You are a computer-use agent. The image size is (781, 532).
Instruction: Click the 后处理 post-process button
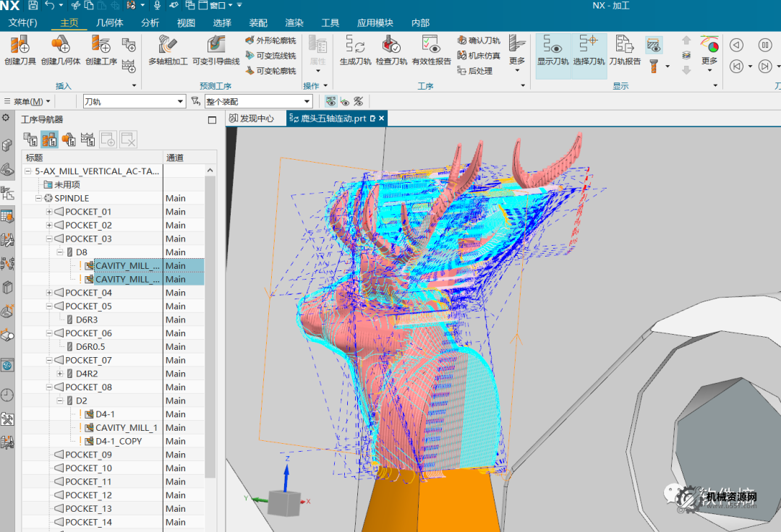tap(475, 71)
